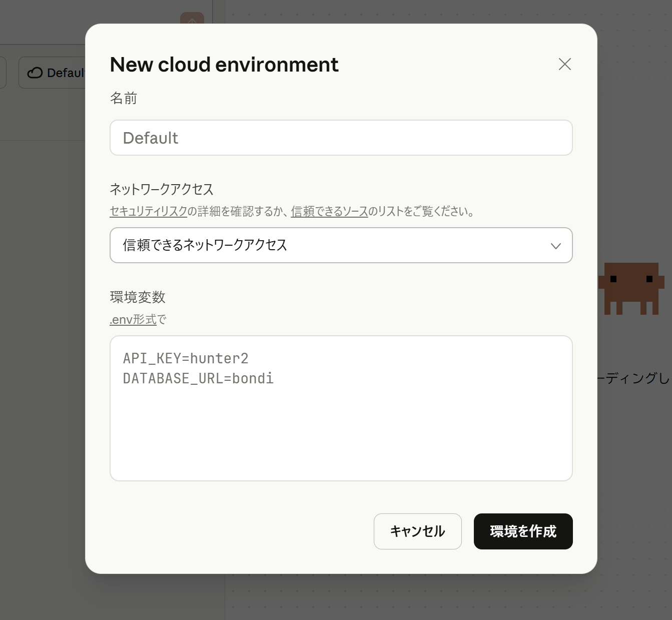Open the .env形式 link

133,320
